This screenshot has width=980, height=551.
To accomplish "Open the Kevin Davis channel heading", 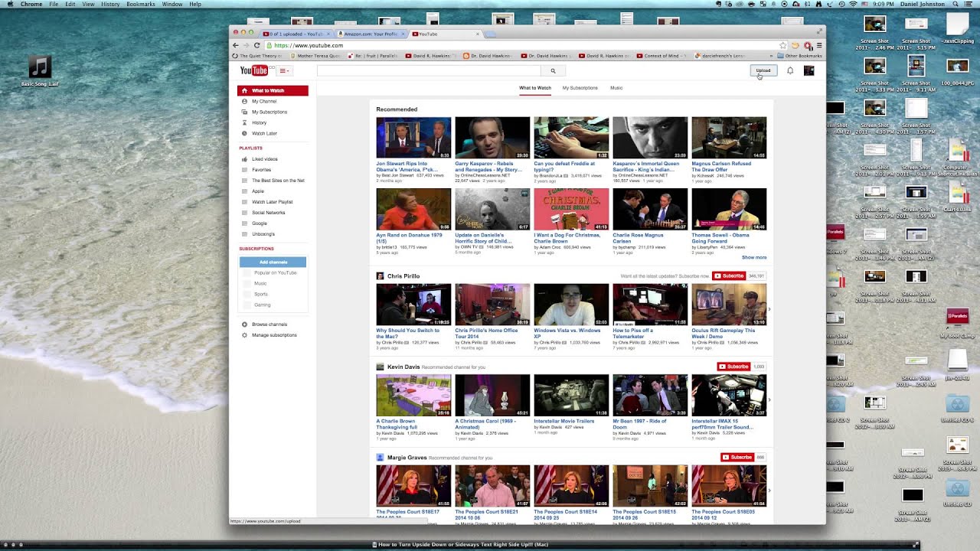I will (403, 367).
